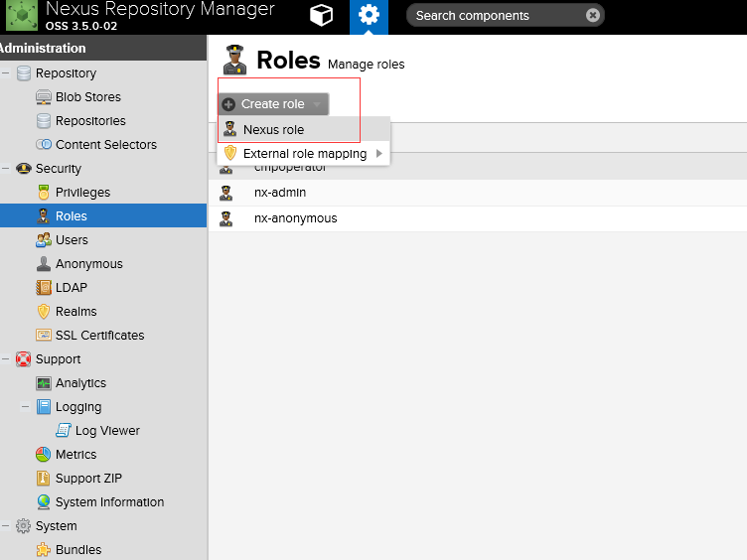
Task: Open System Information page
Action: 109,501
